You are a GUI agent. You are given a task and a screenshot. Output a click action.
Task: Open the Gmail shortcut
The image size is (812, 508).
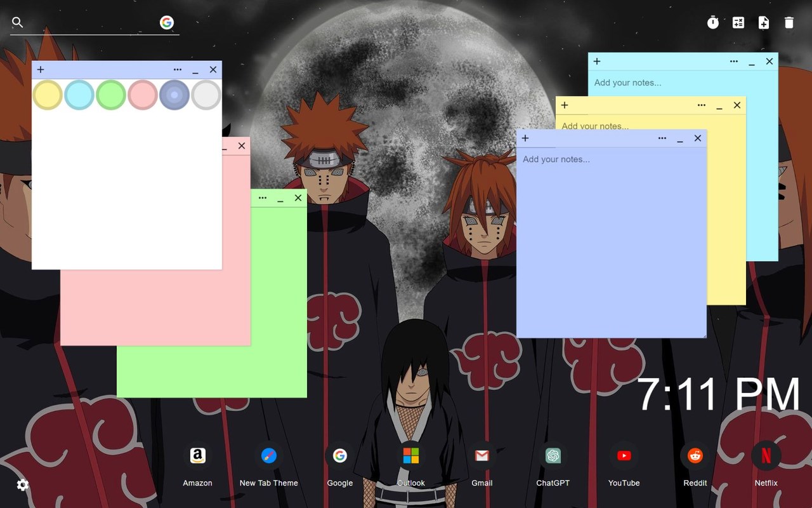pyautogui.click(x=481, y=456)
